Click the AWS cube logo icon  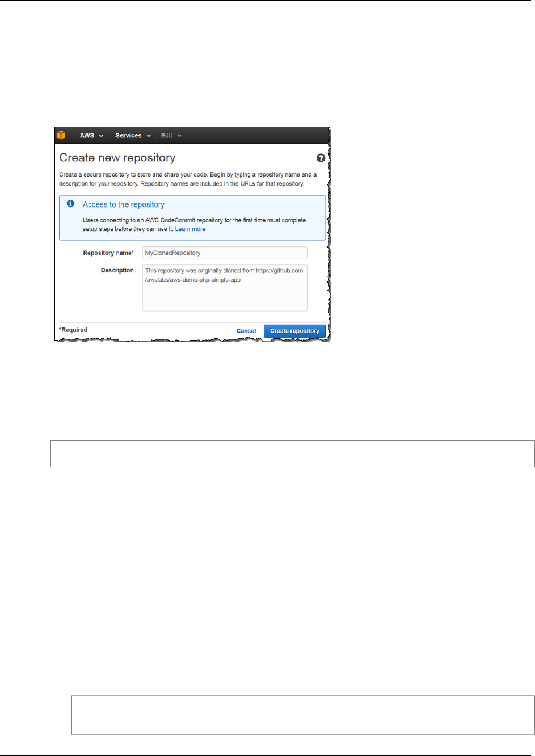(x=61, y=136)
